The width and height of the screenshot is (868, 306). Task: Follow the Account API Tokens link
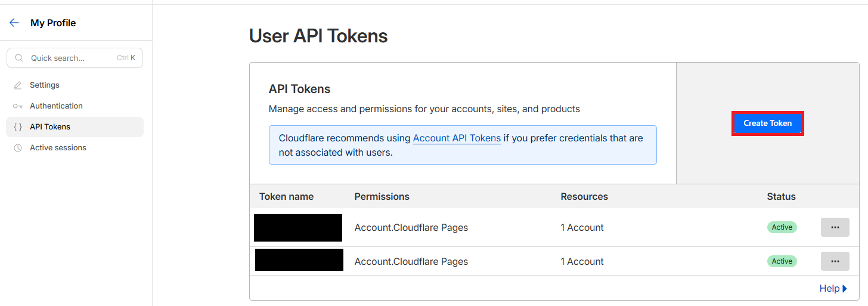click(457, 138)
